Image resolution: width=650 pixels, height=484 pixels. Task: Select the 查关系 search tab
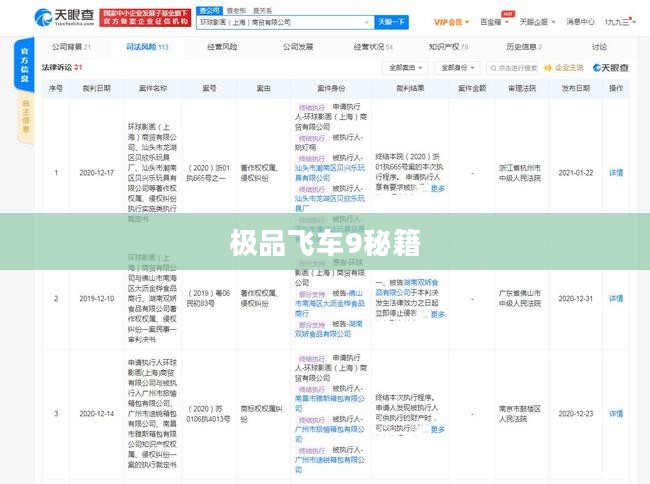[262, 10]
